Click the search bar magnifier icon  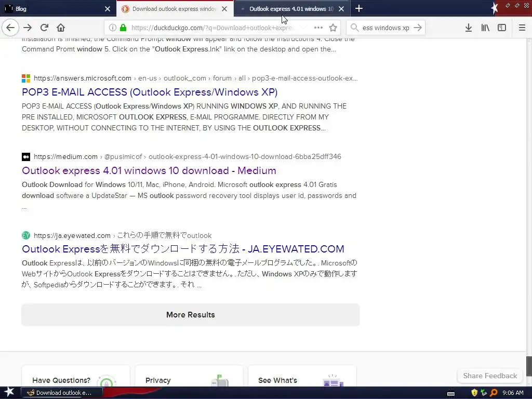[354, 28]
